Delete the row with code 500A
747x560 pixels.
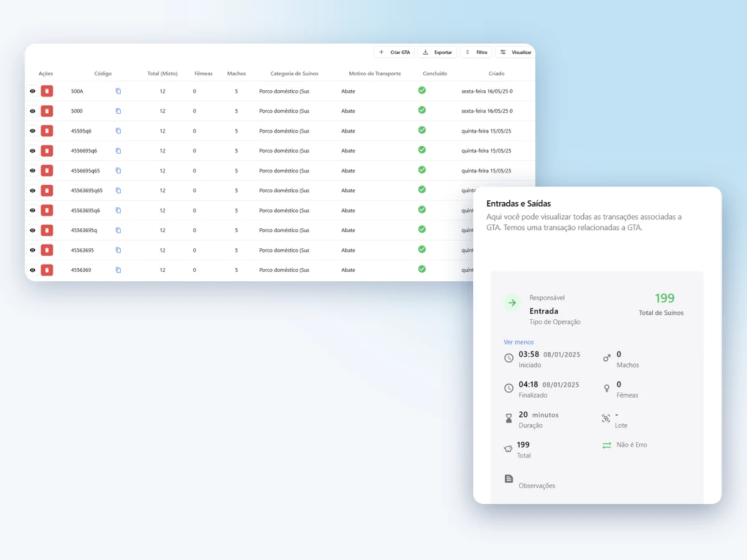pyautogui.click(x=47, y=91)
